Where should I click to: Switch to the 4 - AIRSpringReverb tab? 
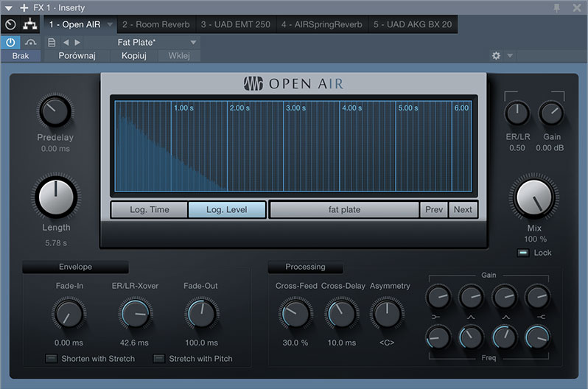(322, 25)
